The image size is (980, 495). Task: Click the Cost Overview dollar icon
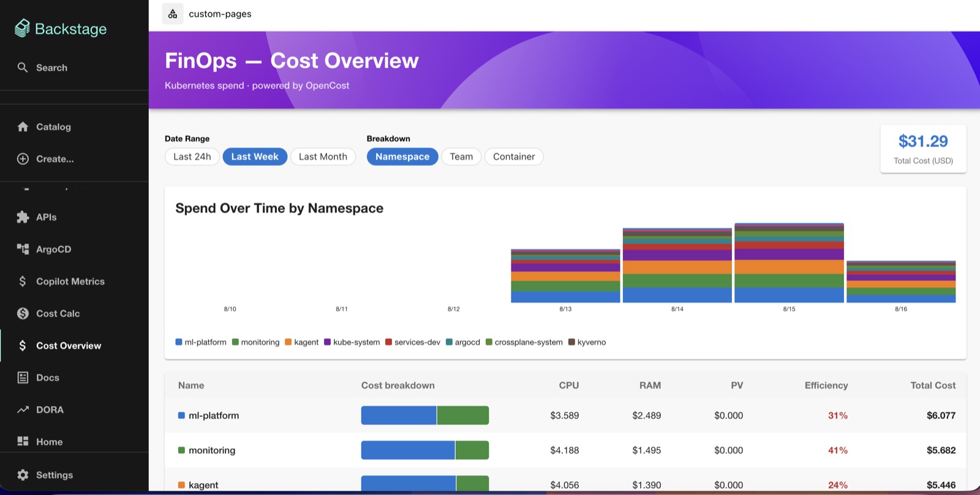click(23, 346)
